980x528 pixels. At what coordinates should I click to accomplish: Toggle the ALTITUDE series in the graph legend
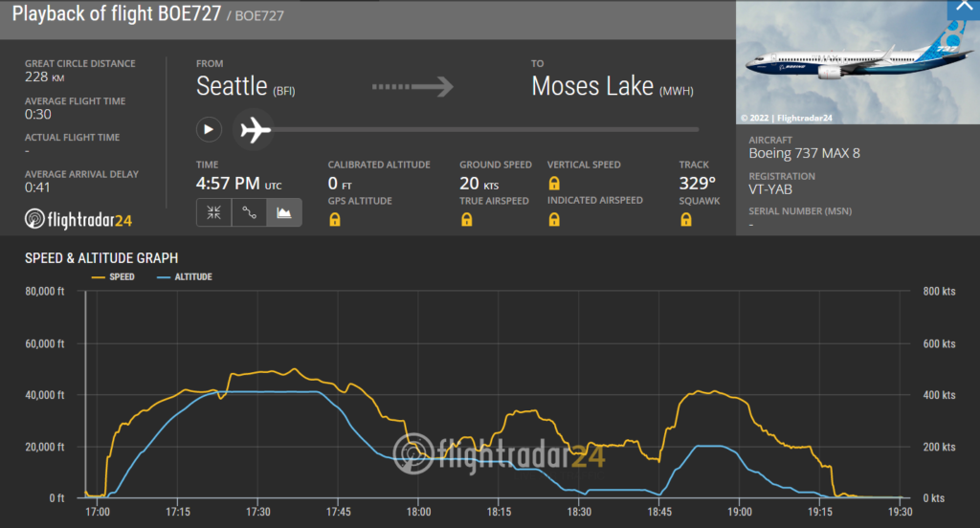[x=185, y=276]
